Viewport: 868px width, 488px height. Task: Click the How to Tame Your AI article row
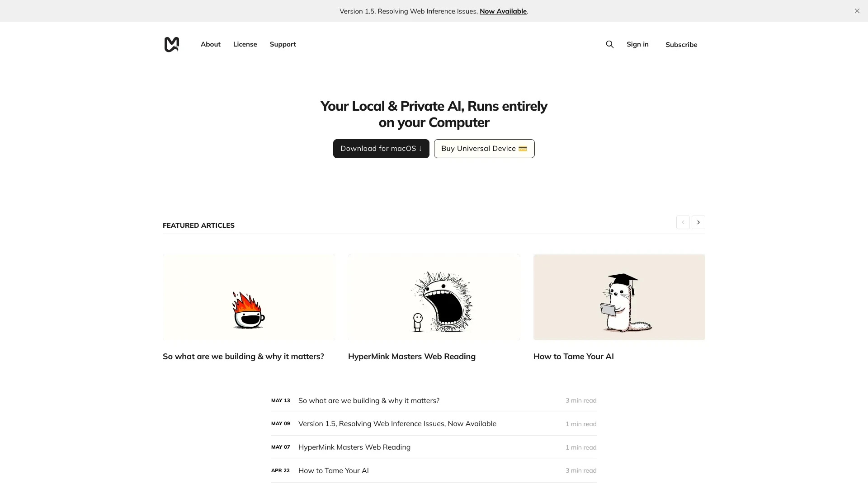[x=434, y=470]
